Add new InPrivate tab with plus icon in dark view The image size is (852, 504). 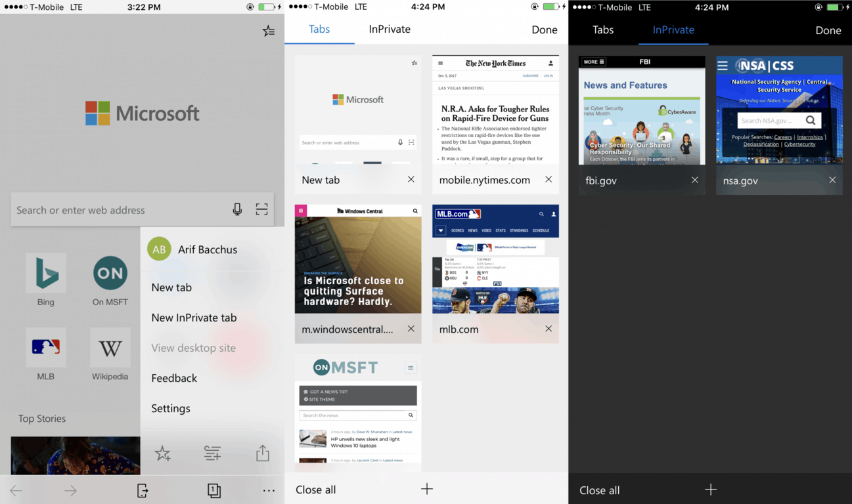point(711,490)
